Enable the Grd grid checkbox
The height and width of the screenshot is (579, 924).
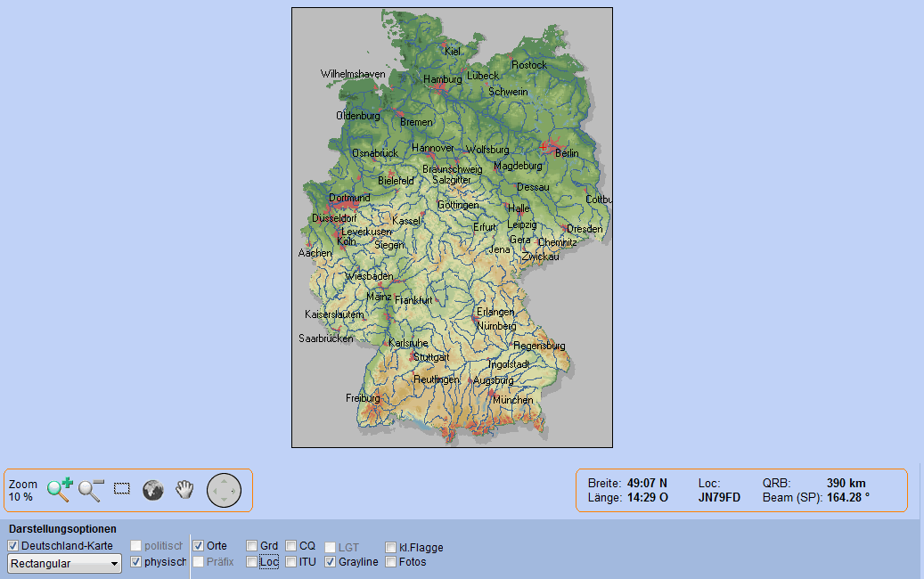[x=251, y=546]
